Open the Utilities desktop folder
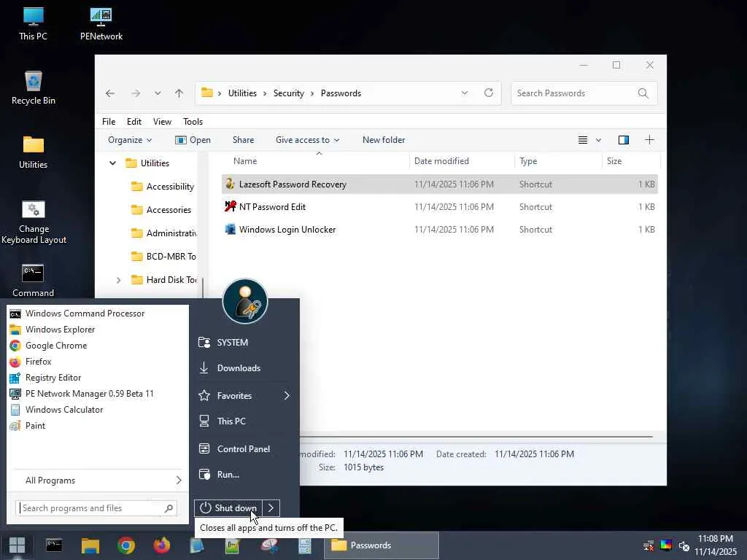The width and height of the screenshot is (747, 560). tap(34, 152)
